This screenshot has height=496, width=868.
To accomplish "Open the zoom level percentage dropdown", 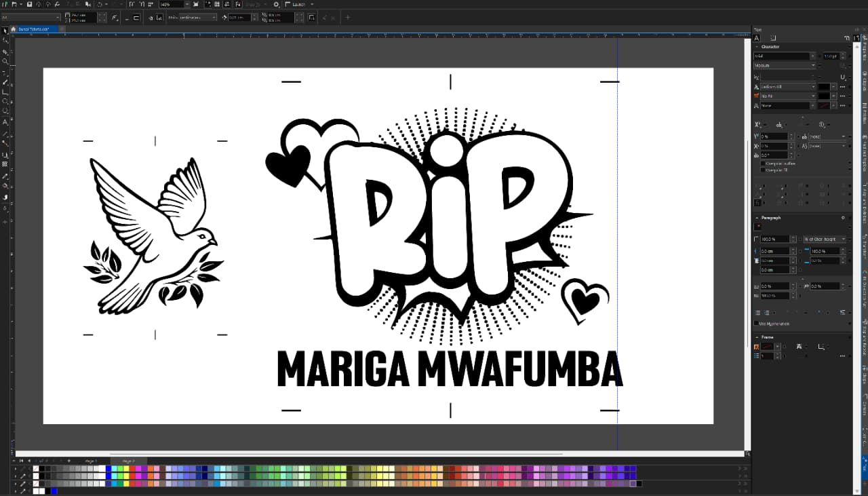I will [188, 4].
